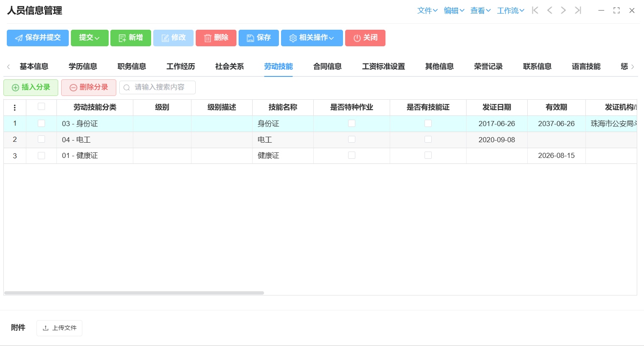The image size is (644, 346).
Task: Click the table column settings three-dot icon
Action: point(15,107)
